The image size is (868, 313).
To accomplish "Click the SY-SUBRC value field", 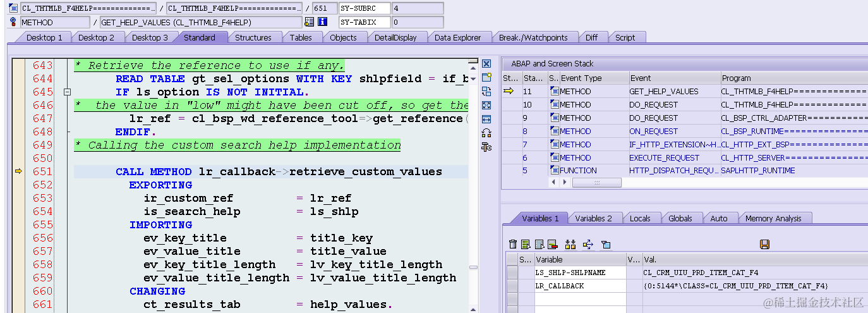I will pyautogui.click(x=417, y=8).
